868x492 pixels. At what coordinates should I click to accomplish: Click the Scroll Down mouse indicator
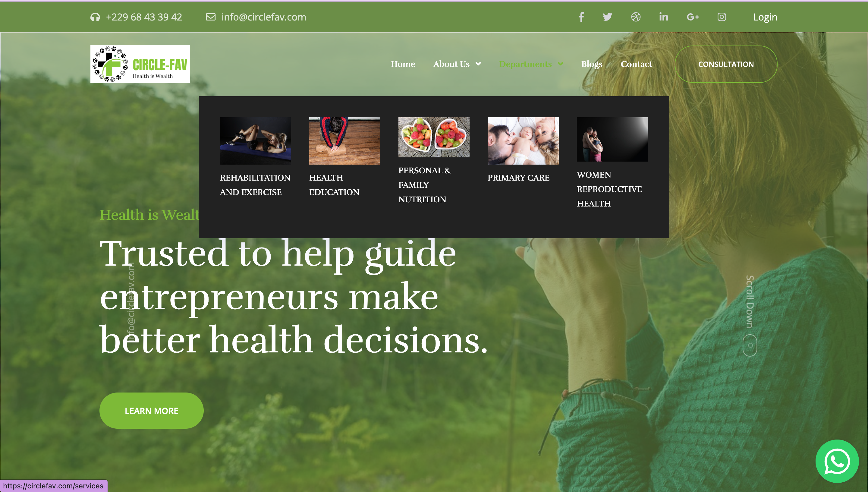[750, 345]
